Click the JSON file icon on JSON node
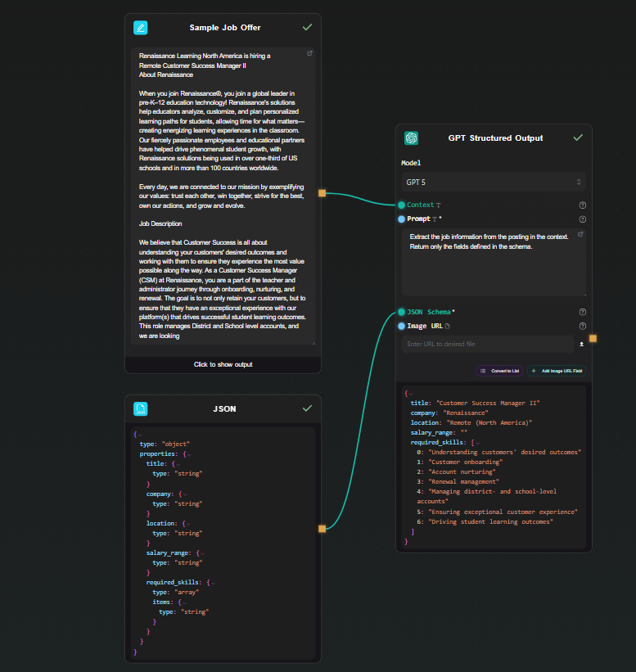Image resolution: width=636 pixels, height=672 pixels. pyautogui.click(x=141, y=409)
